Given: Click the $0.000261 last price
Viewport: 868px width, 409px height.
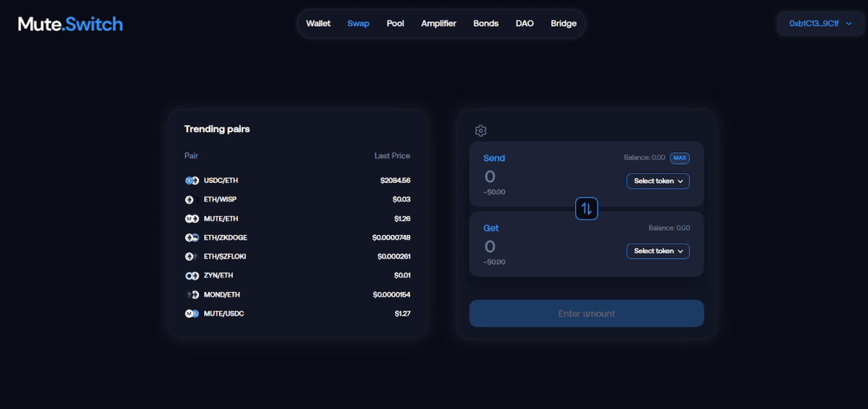Looking at the screenshot, I should tap(393, 257).
